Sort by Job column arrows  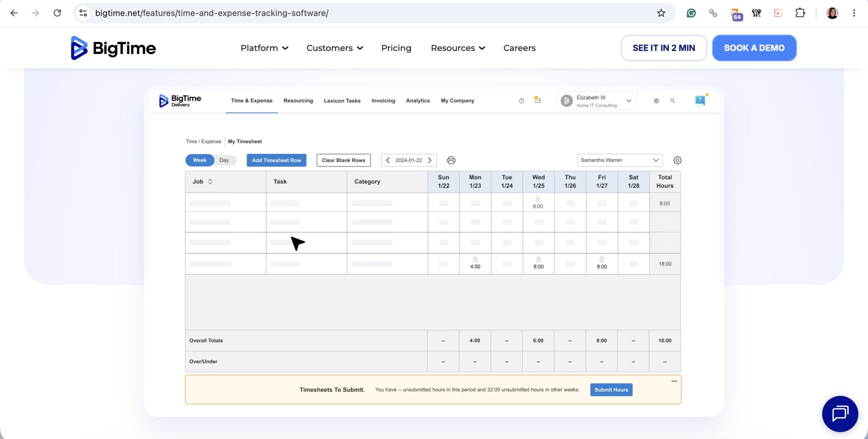(x=210, y=182)
